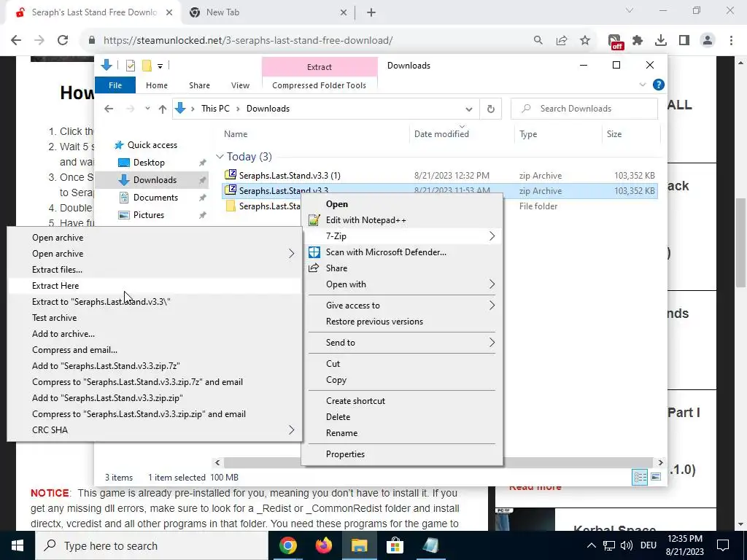Open the recent locations dropdown arrow
747x560 pixels.
pyautogui.click(x=147, y=109)
